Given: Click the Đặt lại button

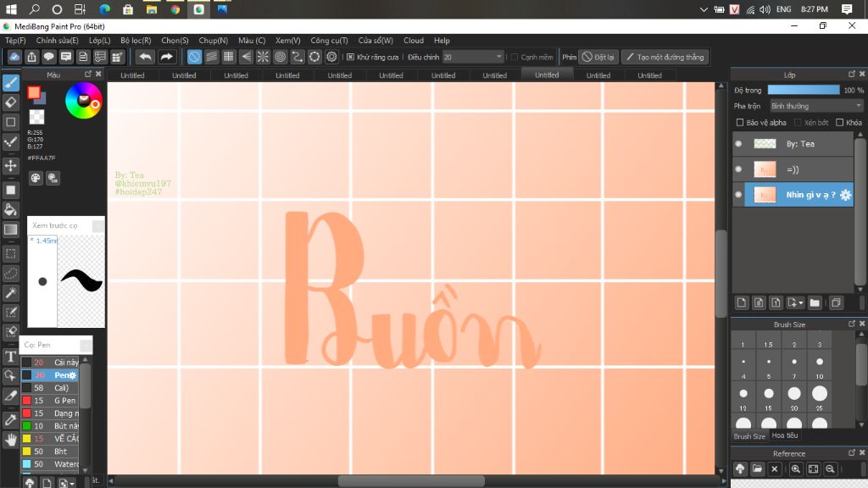Looking at the screenshot, I should coord(598,57).
